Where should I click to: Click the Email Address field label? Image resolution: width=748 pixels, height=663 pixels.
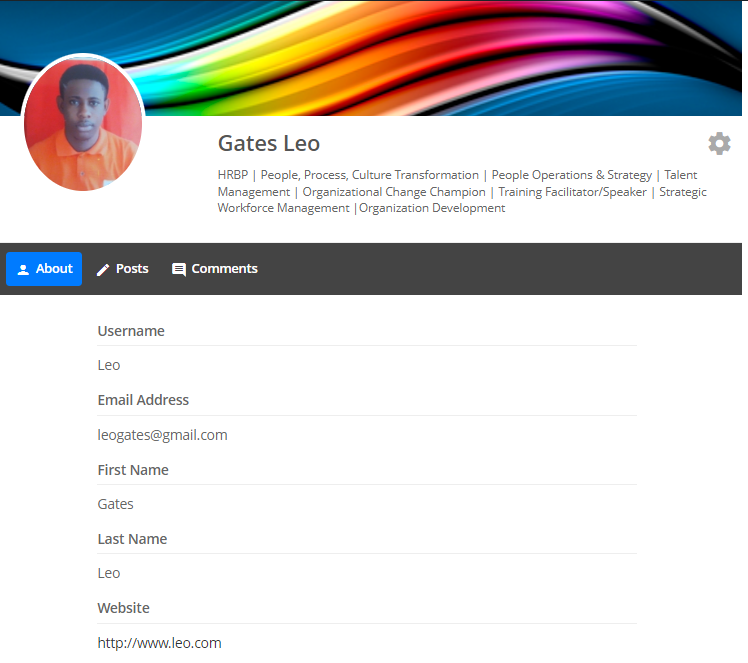(143, 400)
